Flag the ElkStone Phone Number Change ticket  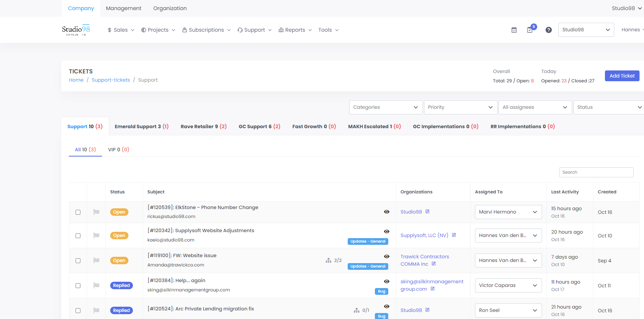point(96,212)
